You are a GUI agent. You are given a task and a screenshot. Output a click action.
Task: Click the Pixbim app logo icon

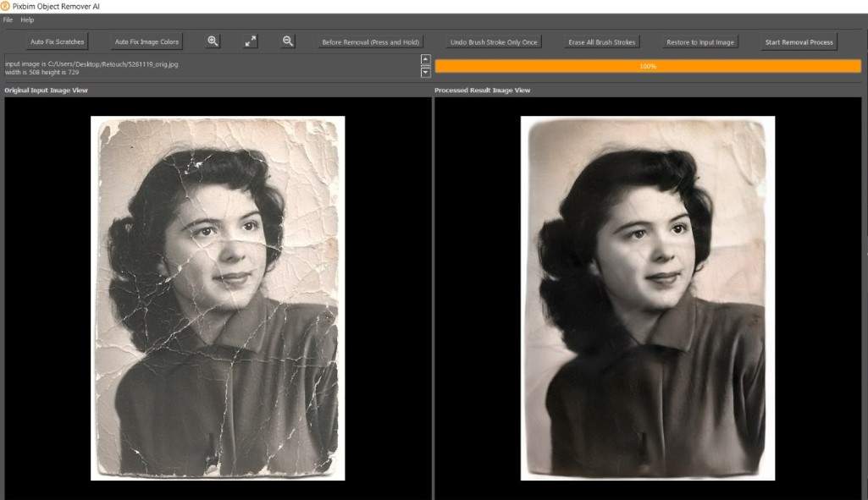(x=5, y=6)
